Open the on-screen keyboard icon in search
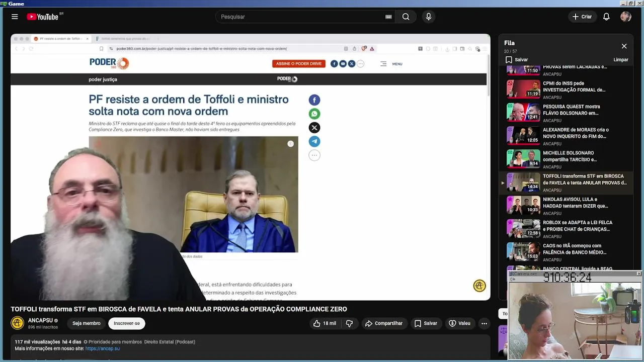Image resolution: width=644 pixels, height=362 pixels. [x=388, y=17]
